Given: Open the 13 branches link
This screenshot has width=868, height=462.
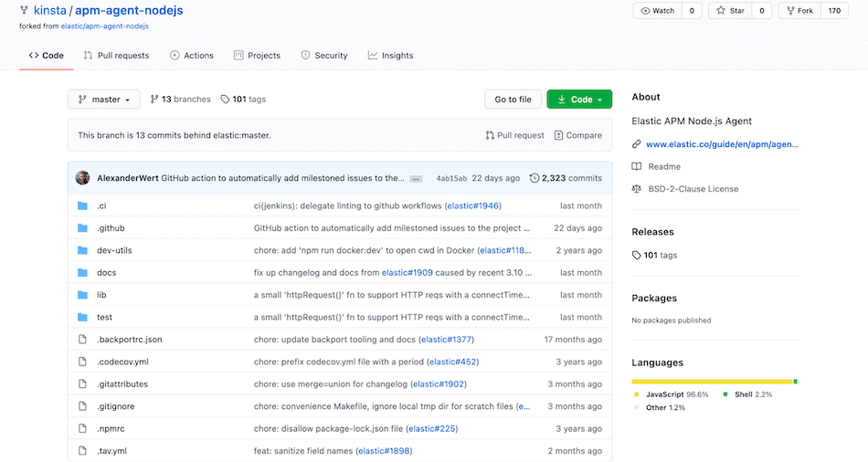Looking at the screenshot, I should (180, 100).
